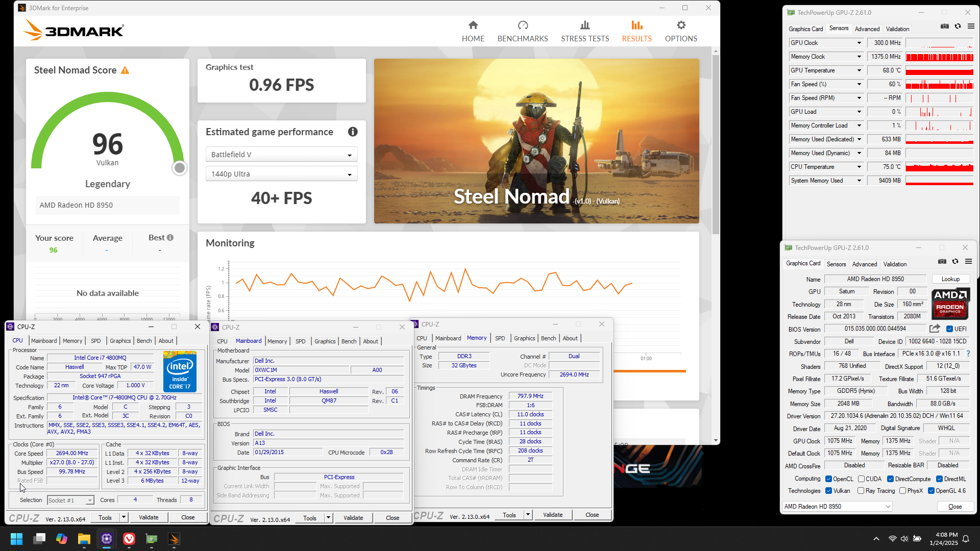Click the Estimated game performance info icon
The height and width of the screenshot is (551, 980).
(353, 132)
